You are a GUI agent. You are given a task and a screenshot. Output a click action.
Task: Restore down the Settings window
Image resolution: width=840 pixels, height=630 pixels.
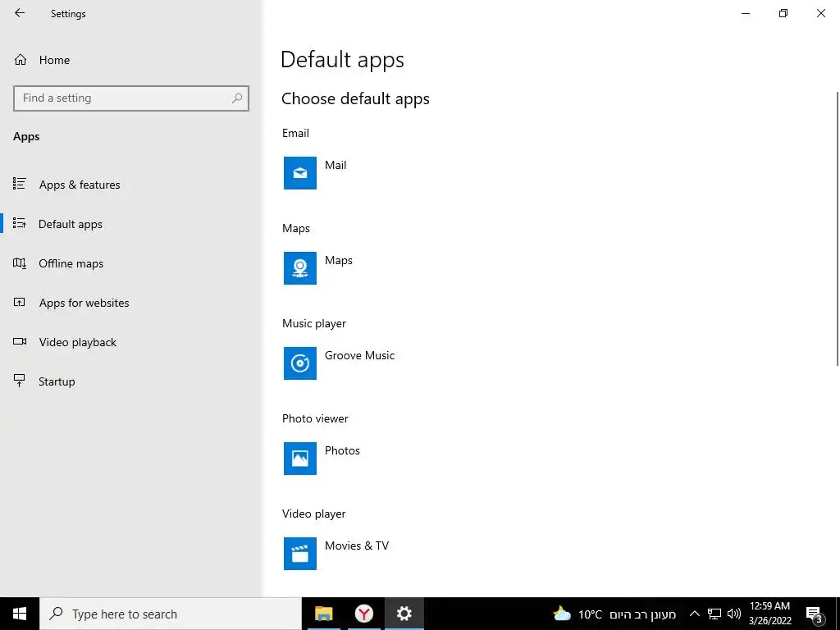point(783,13)
